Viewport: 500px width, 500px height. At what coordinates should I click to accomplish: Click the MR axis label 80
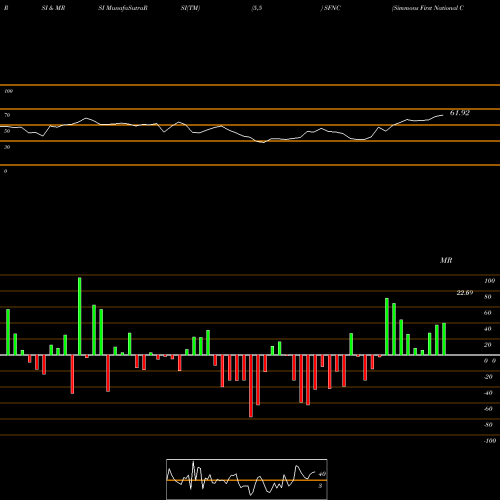pos(488,297)
